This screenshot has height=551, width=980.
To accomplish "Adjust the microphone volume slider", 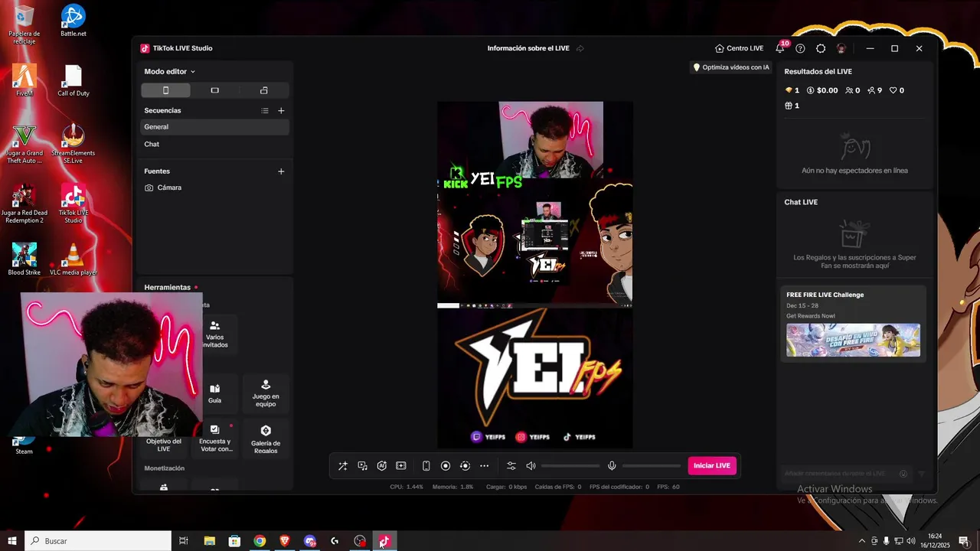I will point(652,466).
